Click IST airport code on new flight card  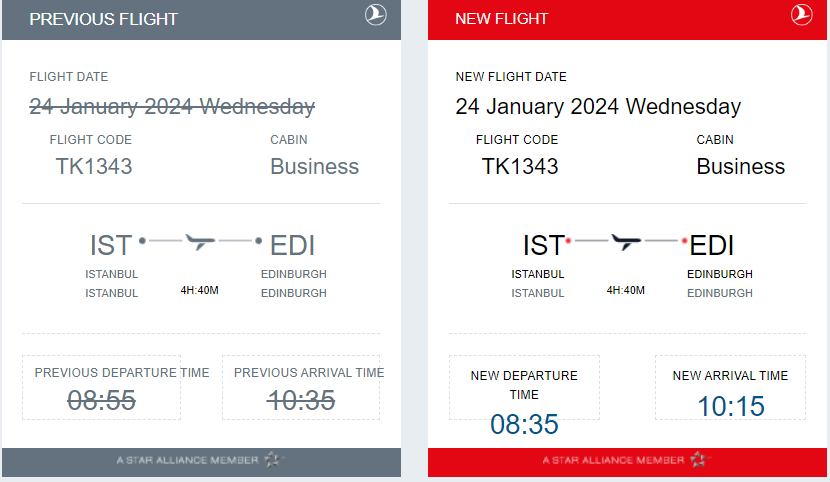pos(543,245)
